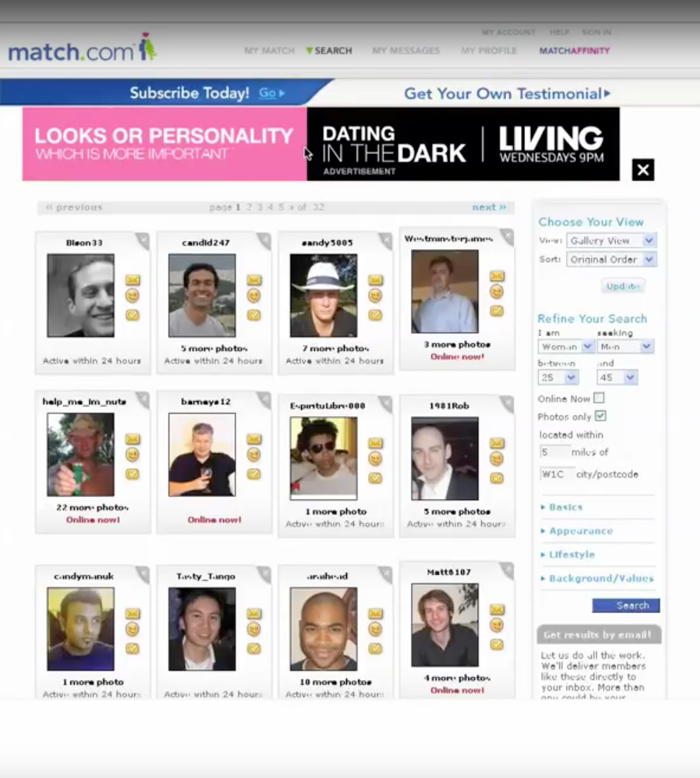The image size is (700, 778).
Task: Close the Dating in the Dark advertisement
Action: (642, 170)
